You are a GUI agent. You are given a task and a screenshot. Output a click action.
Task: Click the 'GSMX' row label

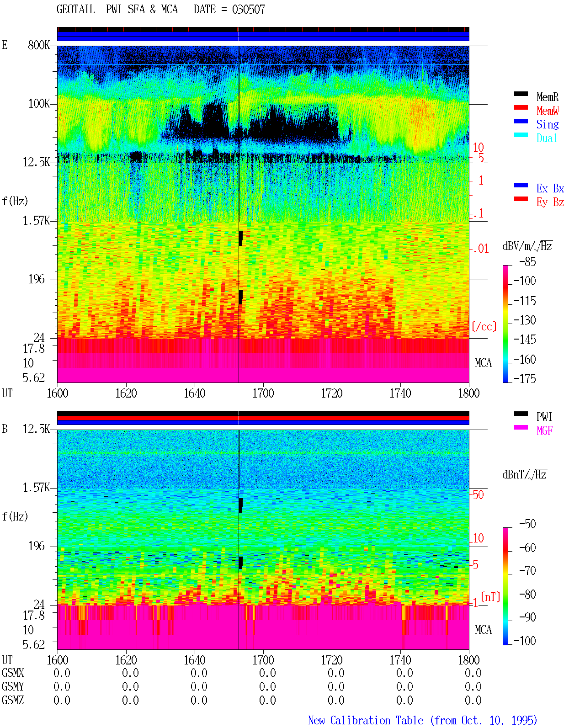(x=13, y=673)
